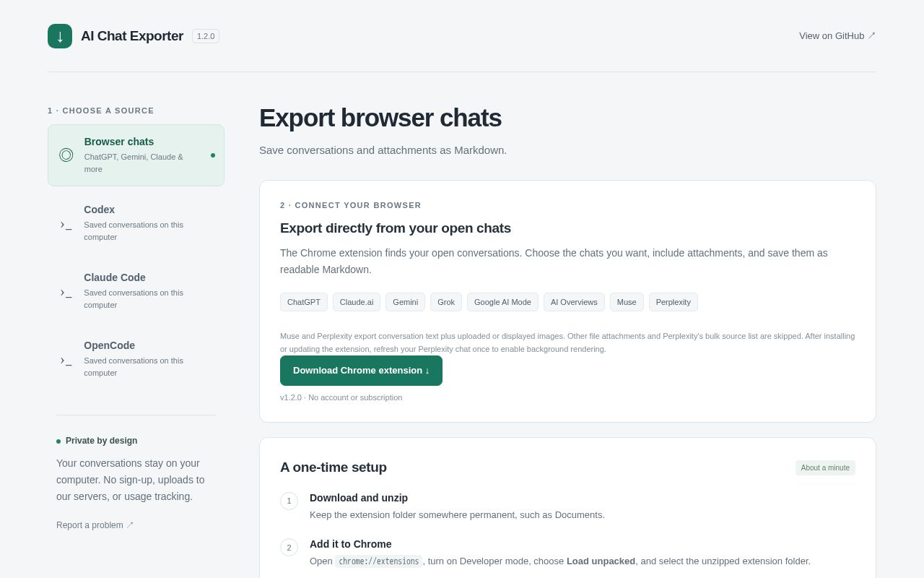Click the Gemini tag
The height and width of the screenshot is (578, 924).
(405, 302)
